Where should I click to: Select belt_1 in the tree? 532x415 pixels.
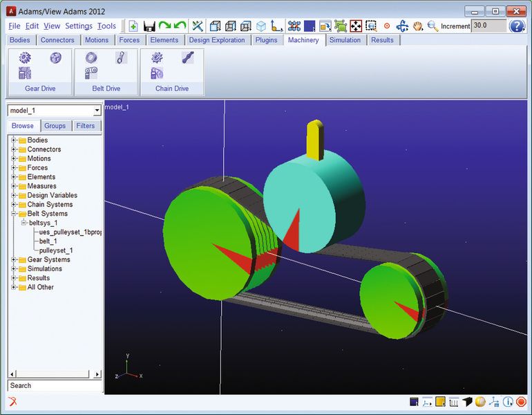[48, 241]
